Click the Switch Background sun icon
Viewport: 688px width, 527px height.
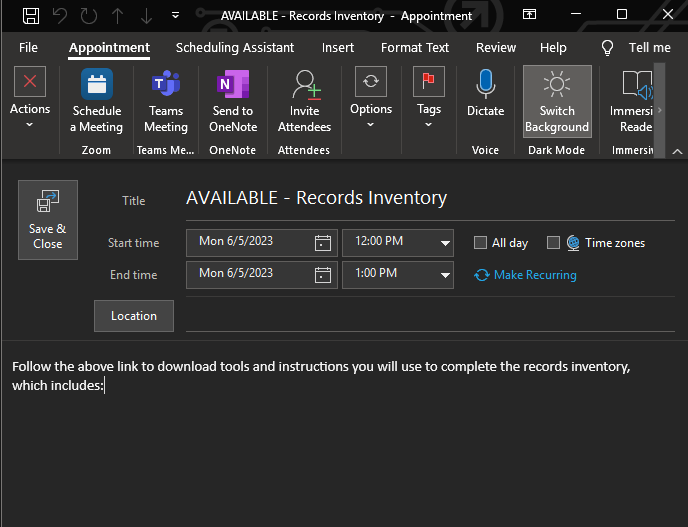click(557, 85)
